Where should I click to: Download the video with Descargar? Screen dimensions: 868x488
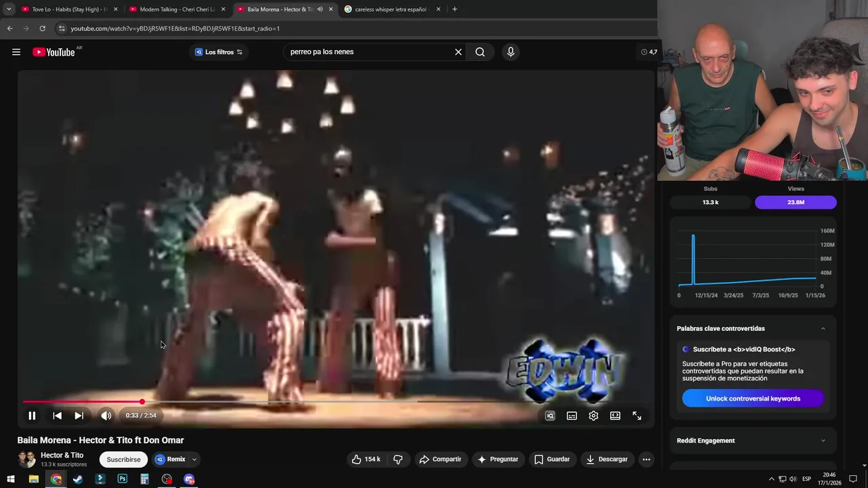(607, 460)
